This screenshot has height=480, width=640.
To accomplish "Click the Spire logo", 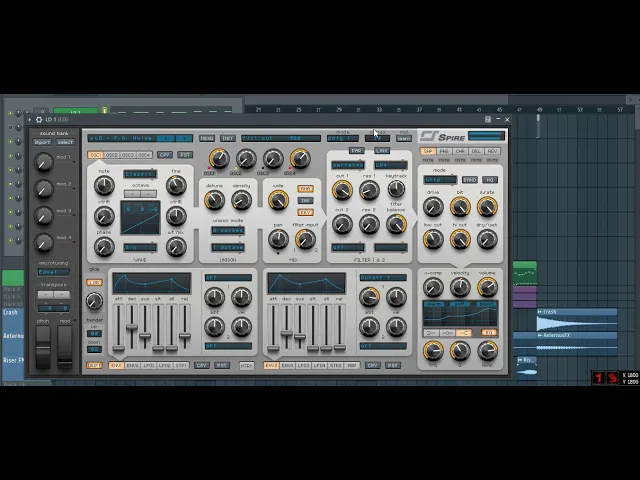I will (x=442, y=136).
